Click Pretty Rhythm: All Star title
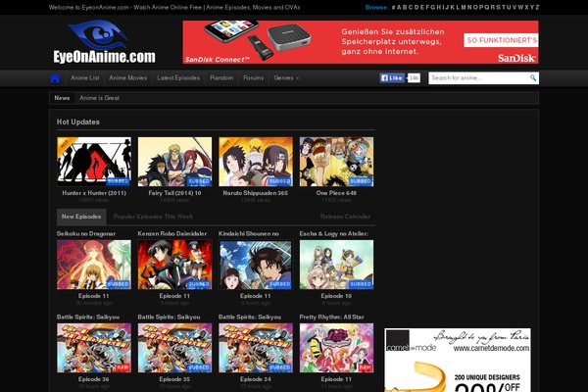 coord(331,317)
